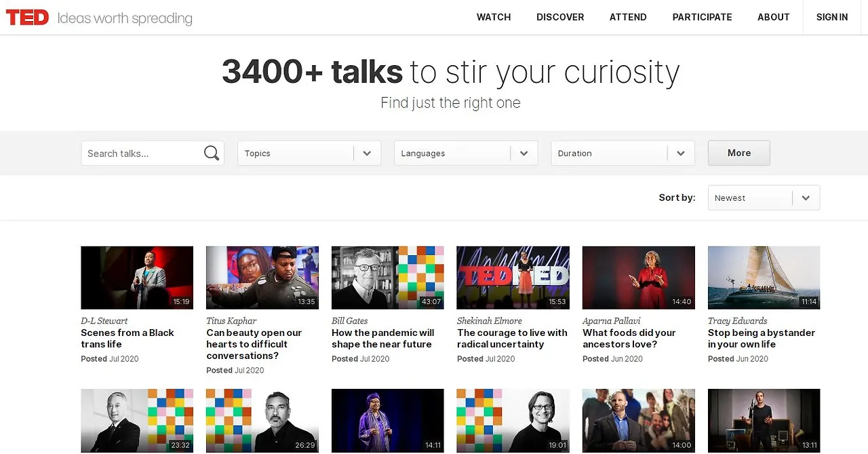Click speaker name D-L Stewart
The width and height of the screenshot is (868, 454).
pyautogui.click(x=104, y=321)
